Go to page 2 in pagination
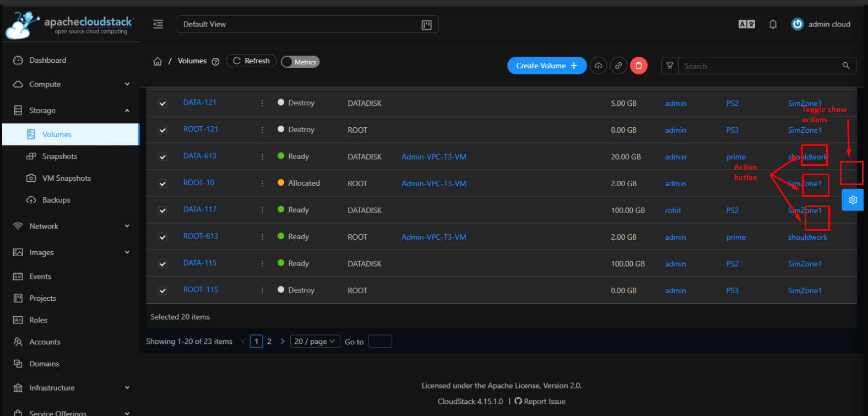Viewport: 868px width, 416px height. (x=269, y=342)
